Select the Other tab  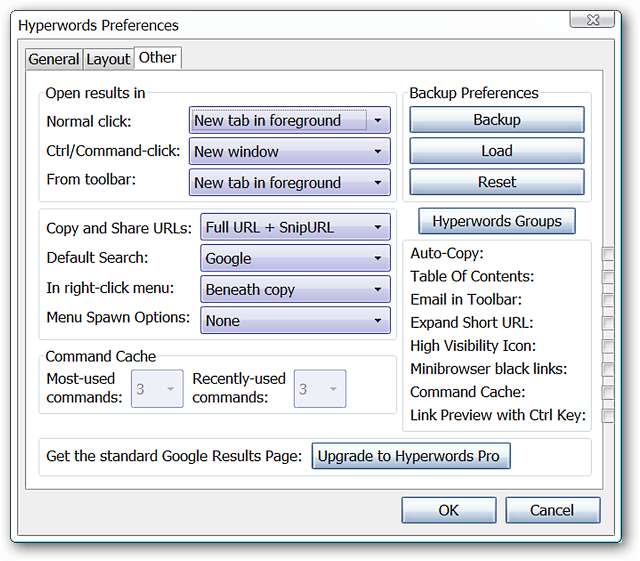[158, 57]
